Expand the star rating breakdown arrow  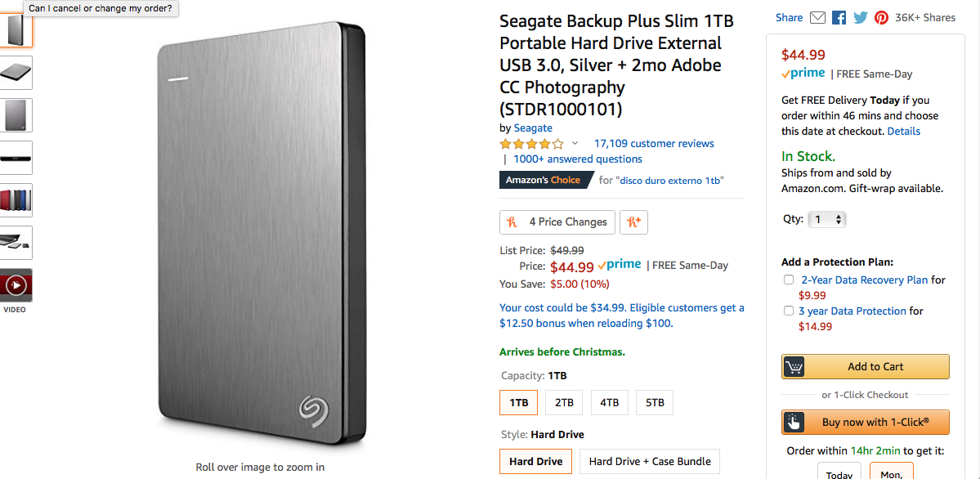(x=575, y=143)
